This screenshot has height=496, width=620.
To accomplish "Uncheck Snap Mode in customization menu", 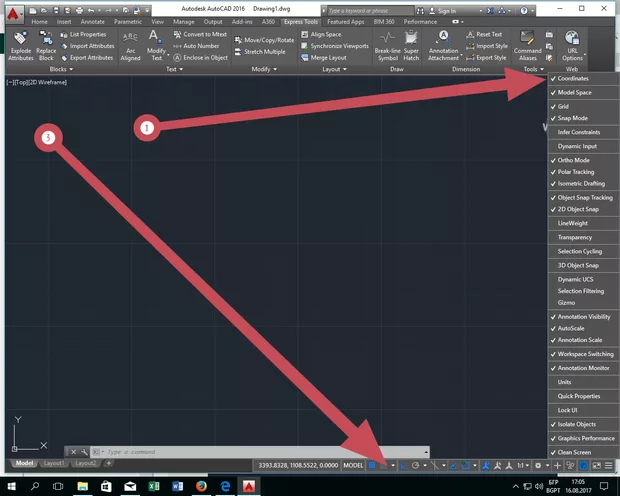I will click(x=584, y=118).
